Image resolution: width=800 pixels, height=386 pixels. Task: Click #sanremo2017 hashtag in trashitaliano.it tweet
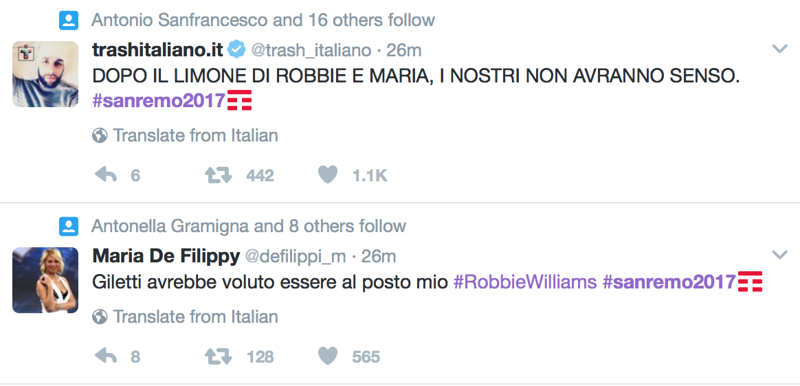pyautogui.click(x=159, y=101)
